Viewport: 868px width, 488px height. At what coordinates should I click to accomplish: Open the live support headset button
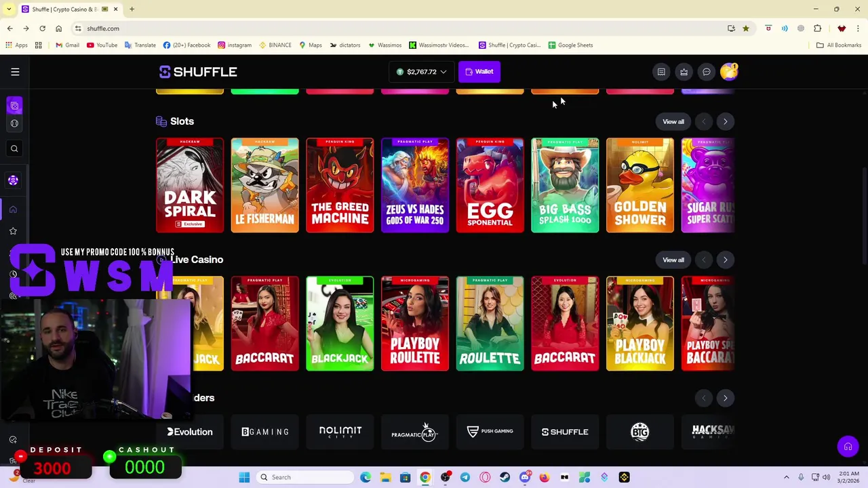point(848,447)
